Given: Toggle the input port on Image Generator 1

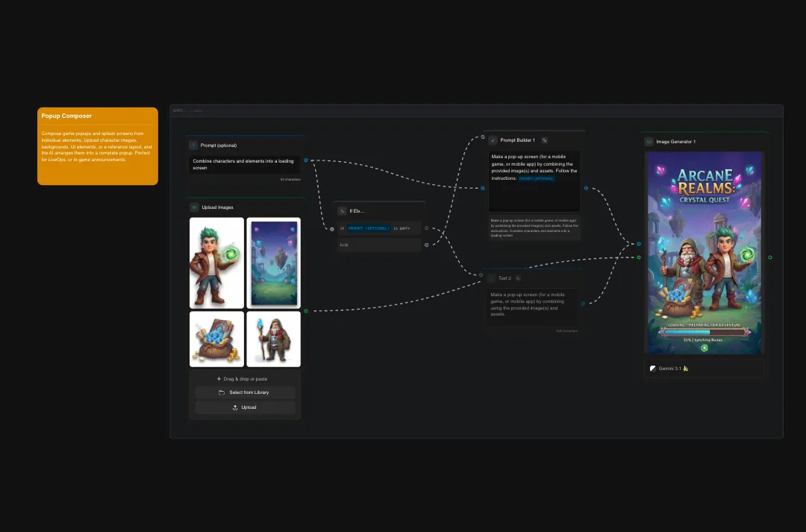Looking at the screenshot, I should point(638,243).
